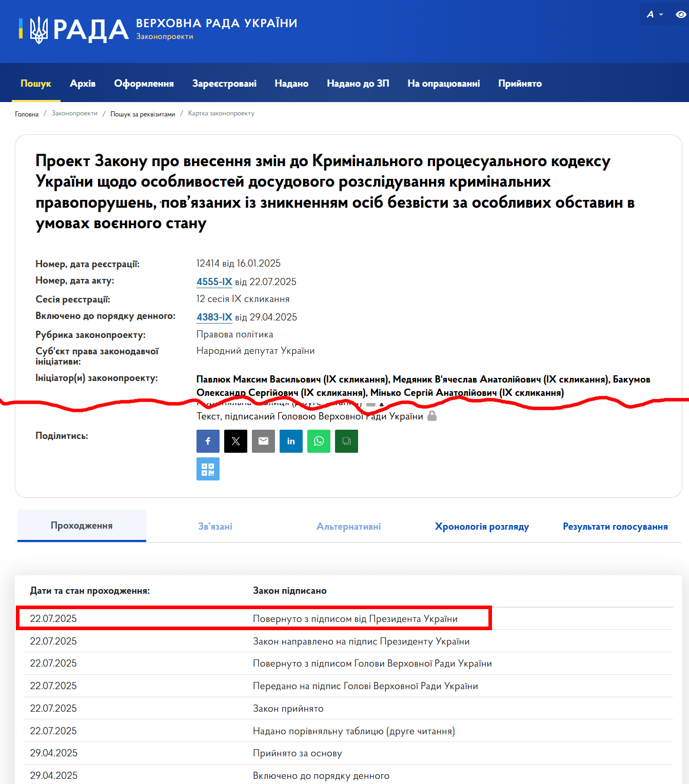Share the bill via email icon
Image resolution: width=689 pixels, height=784 pixels.
pyautogui.click(x=263, y=441)
